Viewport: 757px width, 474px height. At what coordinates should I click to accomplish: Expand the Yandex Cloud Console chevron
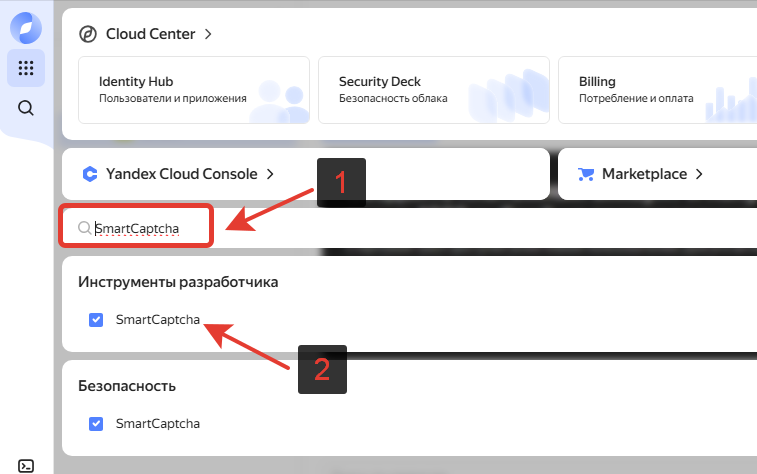pos(269,174)
